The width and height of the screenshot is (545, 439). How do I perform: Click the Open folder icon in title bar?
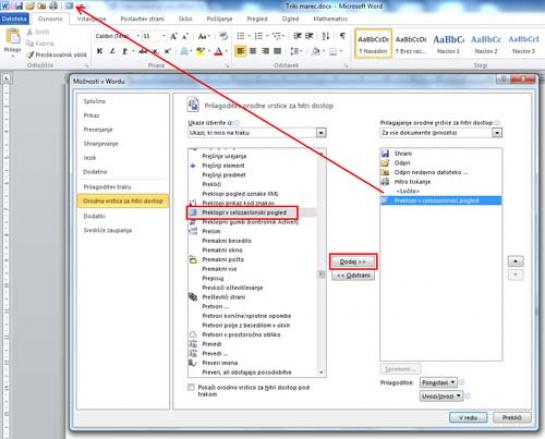pyautogui.click(x=30, y=6)
